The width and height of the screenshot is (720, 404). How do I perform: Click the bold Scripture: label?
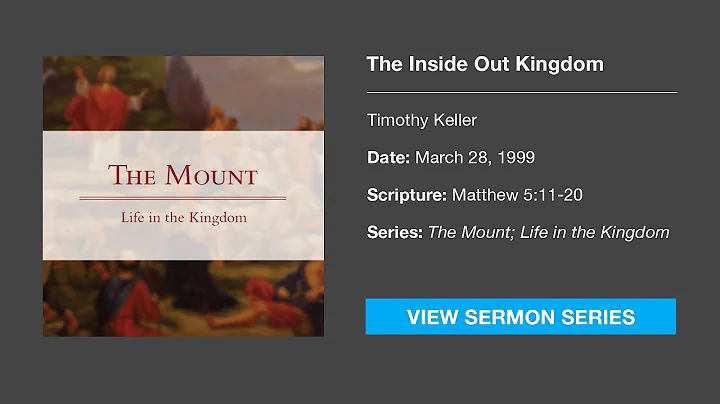coord(406,195)
